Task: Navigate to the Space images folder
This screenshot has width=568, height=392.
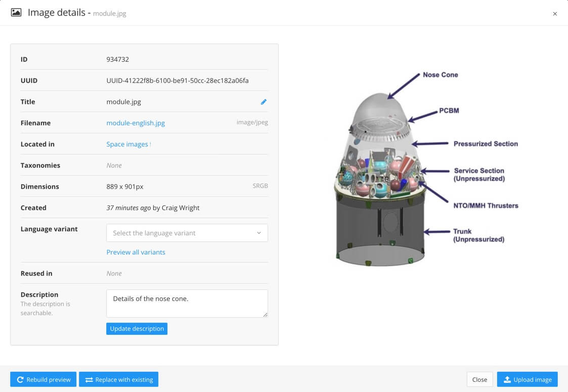Action: click(x=126, y=143)
